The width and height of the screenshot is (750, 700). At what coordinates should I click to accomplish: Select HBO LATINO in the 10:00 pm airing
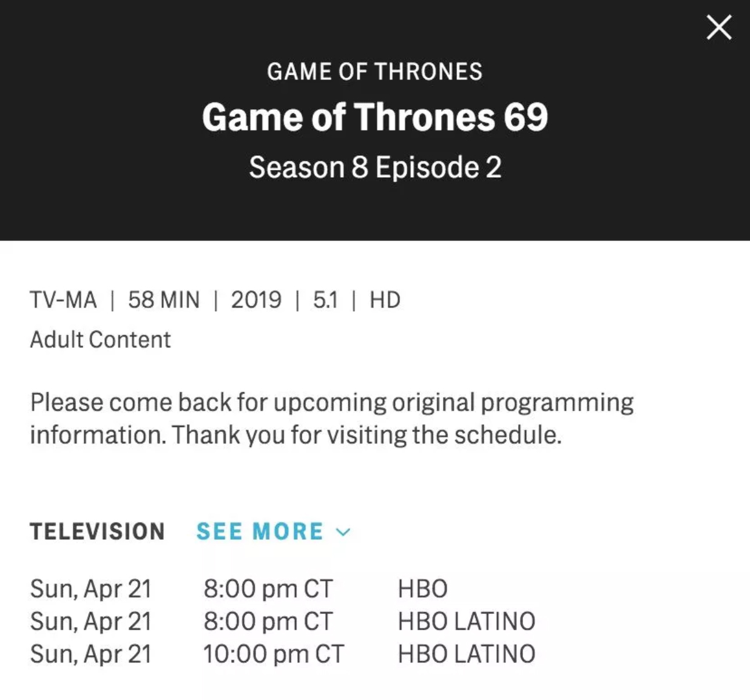coord(466,654)
